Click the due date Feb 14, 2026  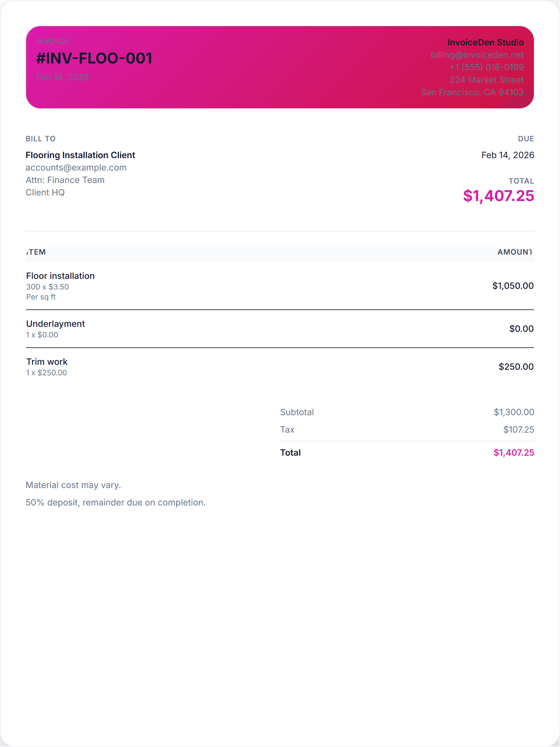tap(507, 155)
